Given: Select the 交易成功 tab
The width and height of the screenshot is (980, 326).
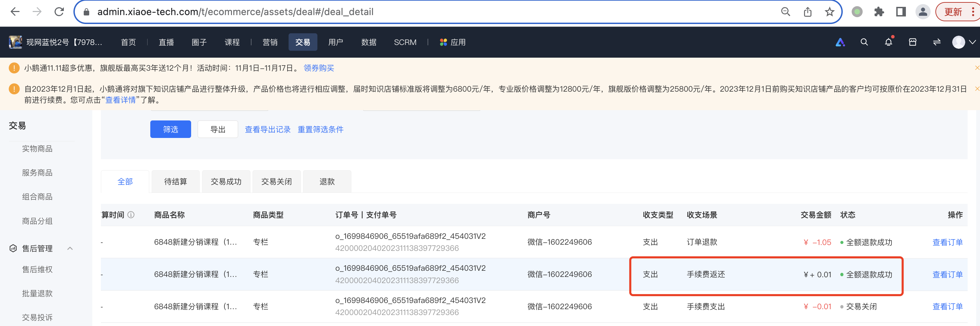Looking at the screenshot, I should point(226,182).
